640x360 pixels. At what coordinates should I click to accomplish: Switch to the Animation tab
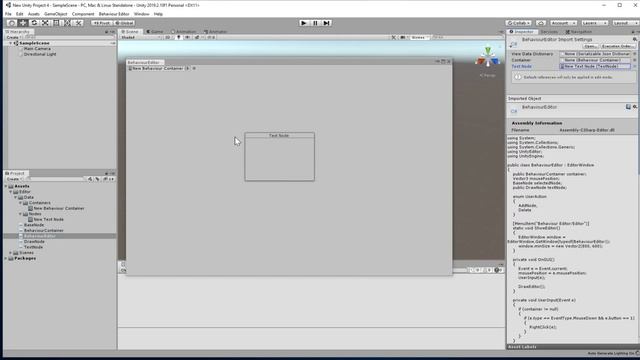pyautogui.click(x=183, y=31)
